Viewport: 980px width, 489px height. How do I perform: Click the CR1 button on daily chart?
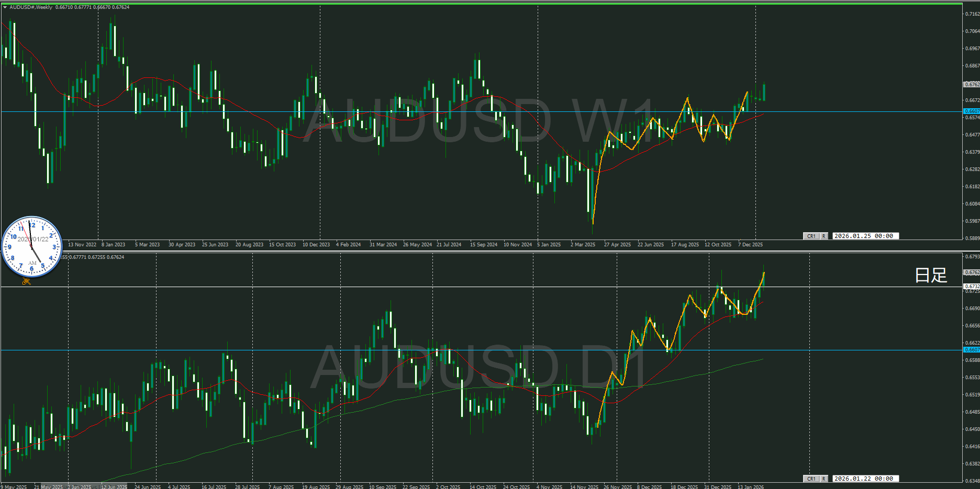tap(811, 479)
